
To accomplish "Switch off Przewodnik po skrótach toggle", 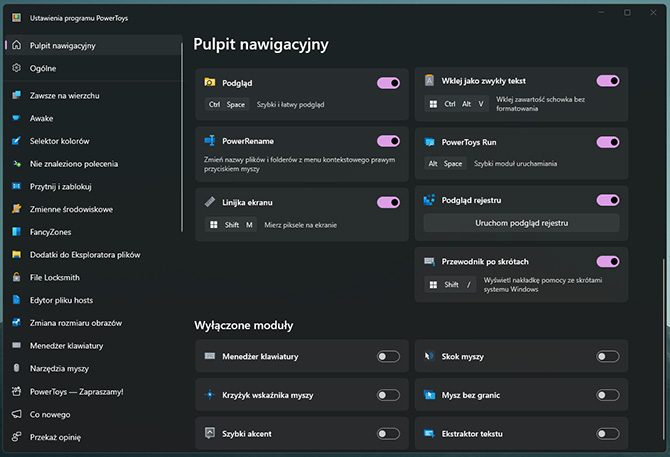I will point(608,261).
